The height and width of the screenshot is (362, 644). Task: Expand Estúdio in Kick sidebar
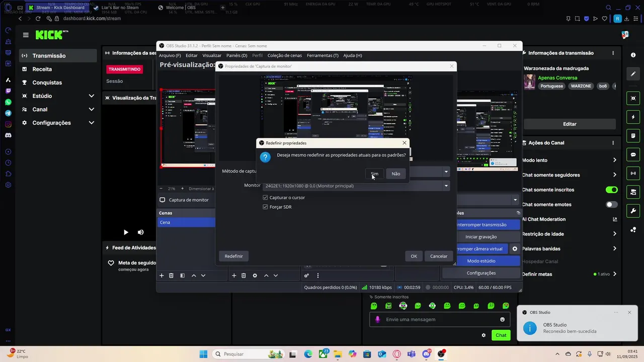[x=91, y=96]
